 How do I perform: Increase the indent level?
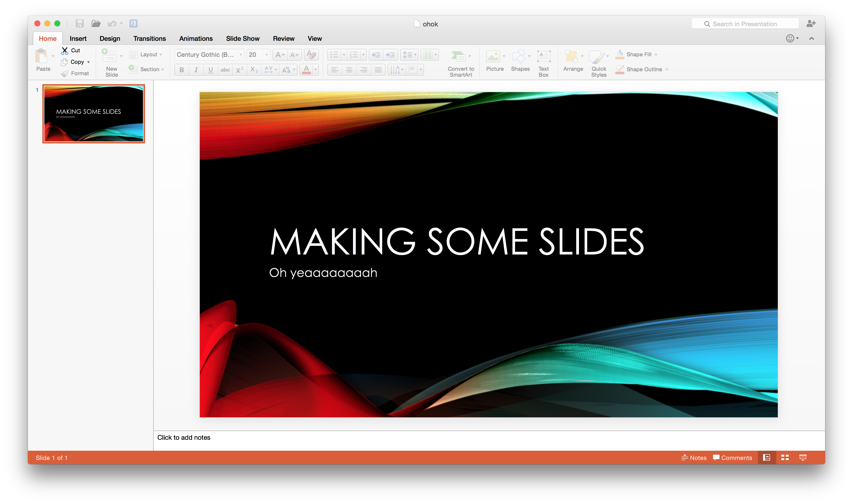click(390, 55)
